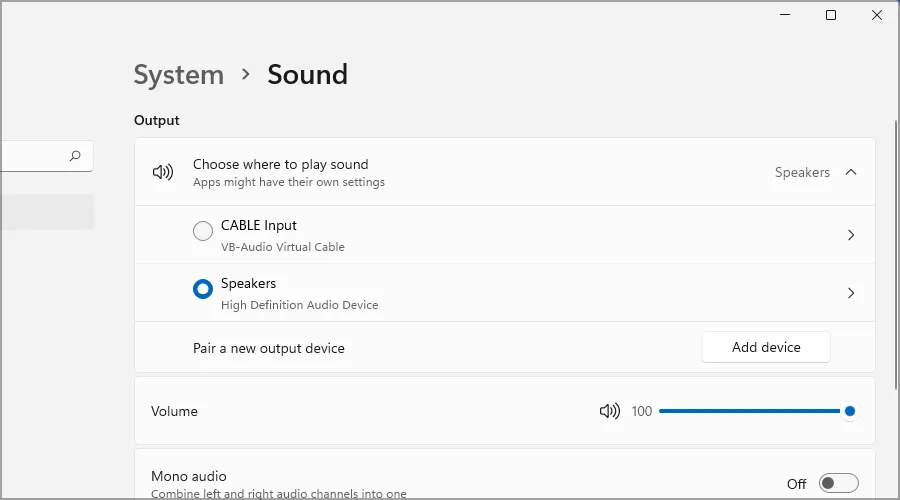Click the selected sidebar navigation item
This screenshot has height=500, width=900.
47,212
